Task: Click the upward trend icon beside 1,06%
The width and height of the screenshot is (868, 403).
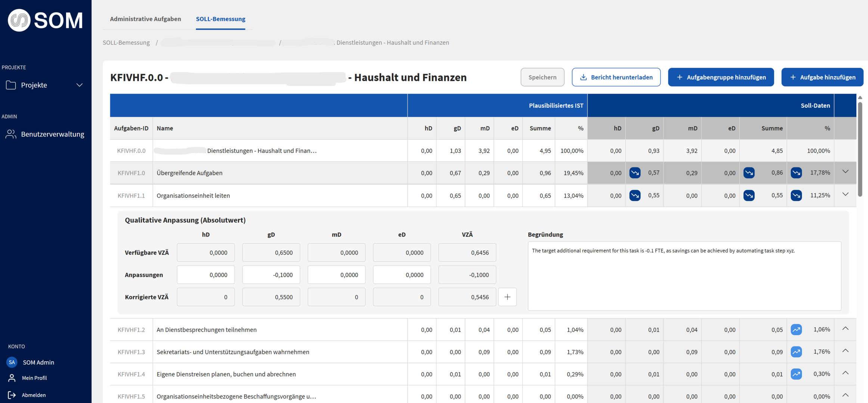Action: coord(796,329)
